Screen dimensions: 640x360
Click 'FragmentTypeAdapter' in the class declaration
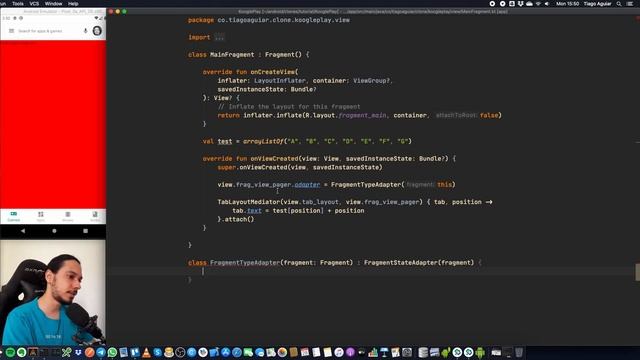click(x=245, y=262)
